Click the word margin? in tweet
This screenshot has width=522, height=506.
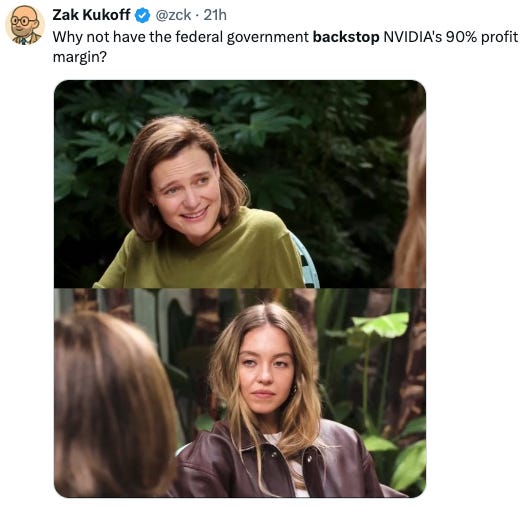point(79,57)
